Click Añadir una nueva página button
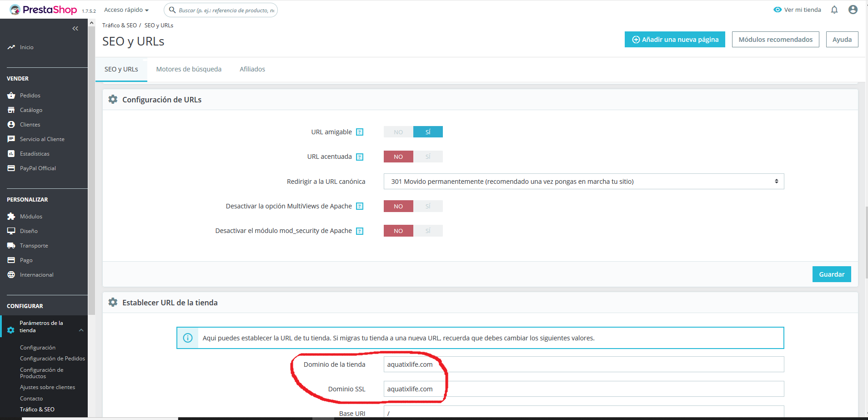This screenshot has width=868, height=420. 675,40
